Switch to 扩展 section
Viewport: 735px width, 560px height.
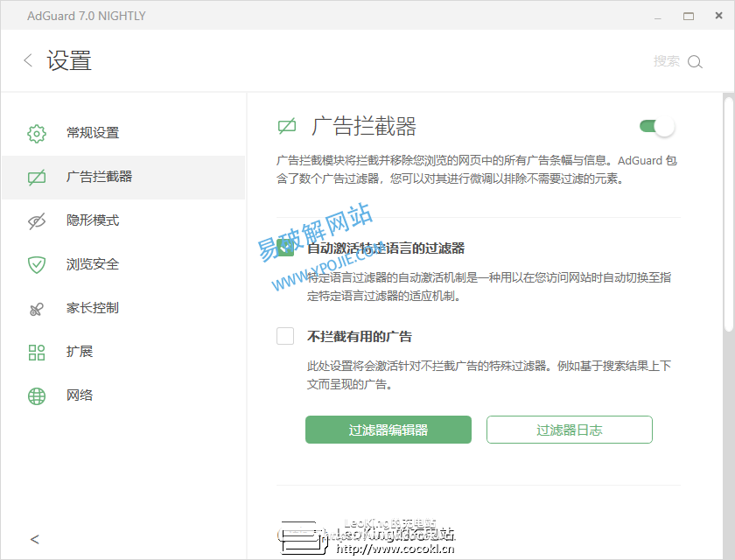click(123, 352)
